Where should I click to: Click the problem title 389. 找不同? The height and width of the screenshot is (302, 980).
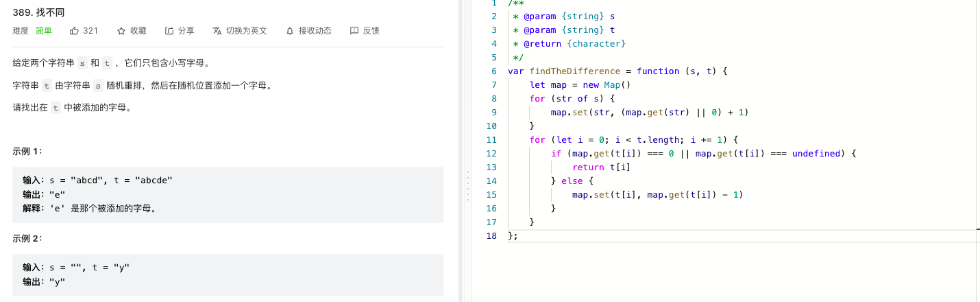pyautogui.click(x=39, y=12)
